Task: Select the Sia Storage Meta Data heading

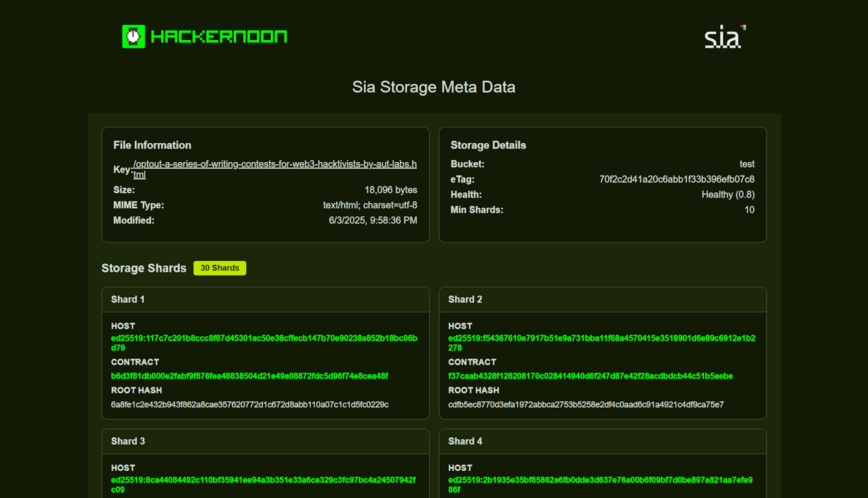Action: point(434,87)
